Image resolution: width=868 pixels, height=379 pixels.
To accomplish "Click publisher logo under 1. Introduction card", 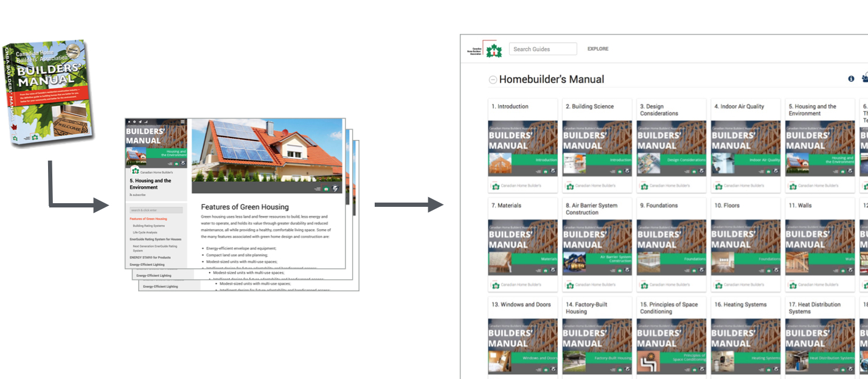I will [496, 186].
